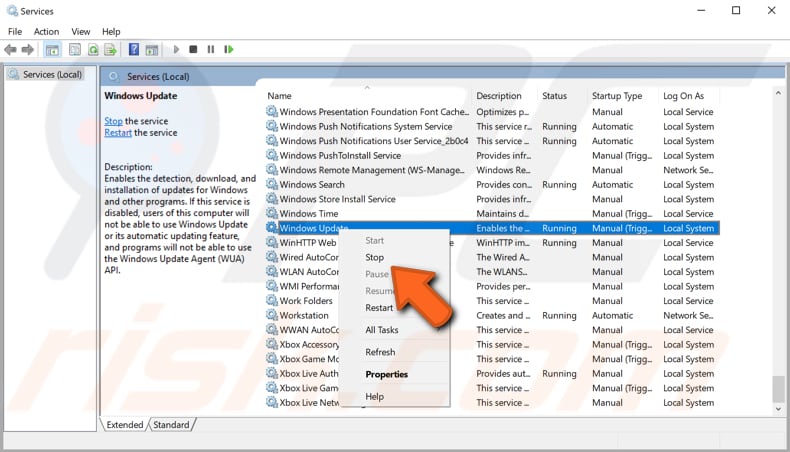Select the Xbox Live Auth service row
790x452 pixels.
point(492,373)
